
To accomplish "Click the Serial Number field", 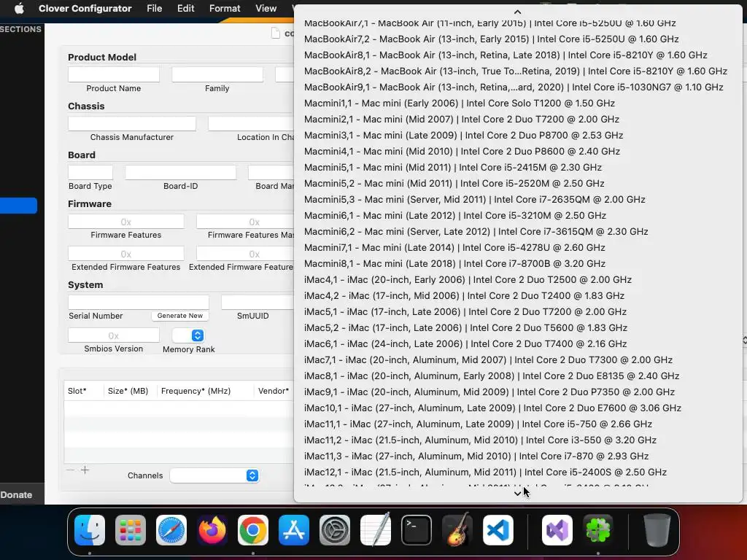I will click(x=139, y=302).
